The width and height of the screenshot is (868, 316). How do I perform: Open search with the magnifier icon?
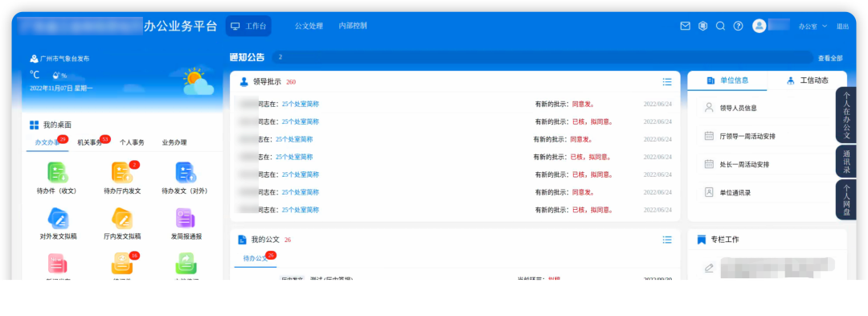(x=720, y=26)
